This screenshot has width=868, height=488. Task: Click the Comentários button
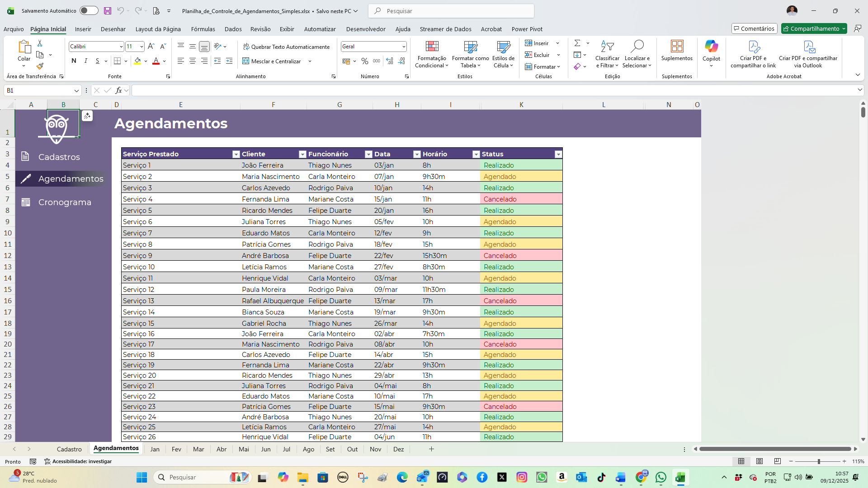click(x=754, y=28)
